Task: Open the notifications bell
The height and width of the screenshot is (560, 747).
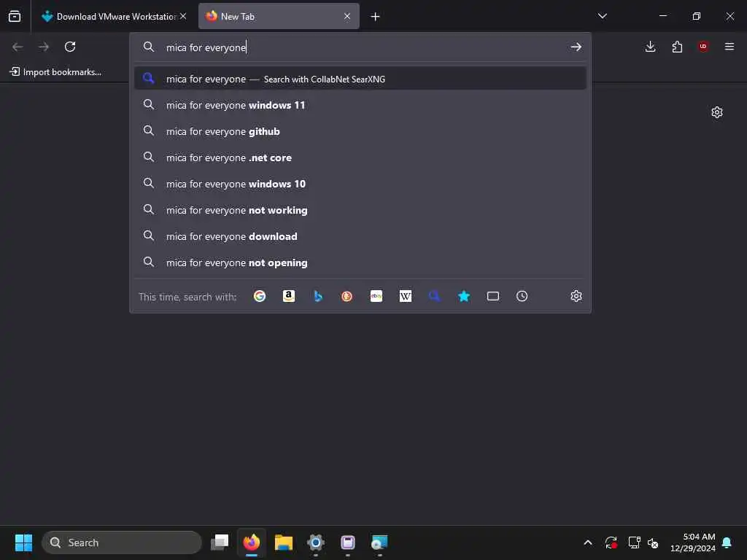Action: (x=727, y=542)
